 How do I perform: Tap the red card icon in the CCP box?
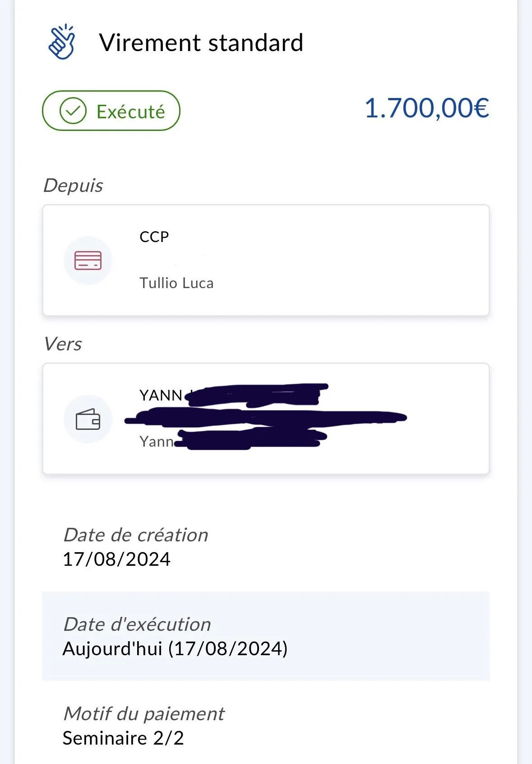click(88, 261)
